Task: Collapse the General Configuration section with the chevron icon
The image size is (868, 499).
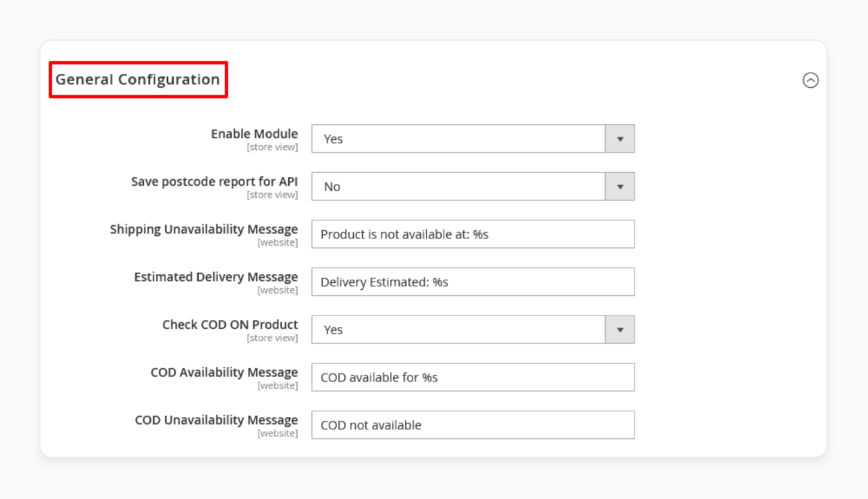Action: point(810,80)
